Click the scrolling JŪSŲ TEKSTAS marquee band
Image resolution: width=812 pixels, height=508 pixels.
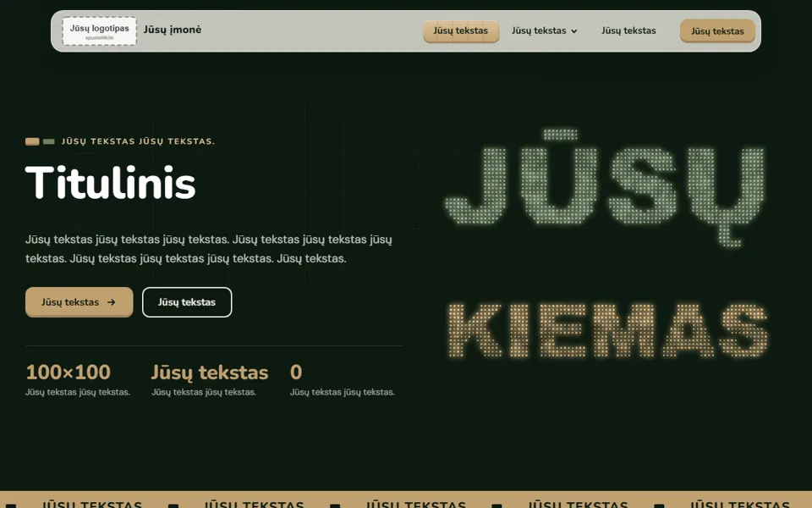[x=406, y=500]
